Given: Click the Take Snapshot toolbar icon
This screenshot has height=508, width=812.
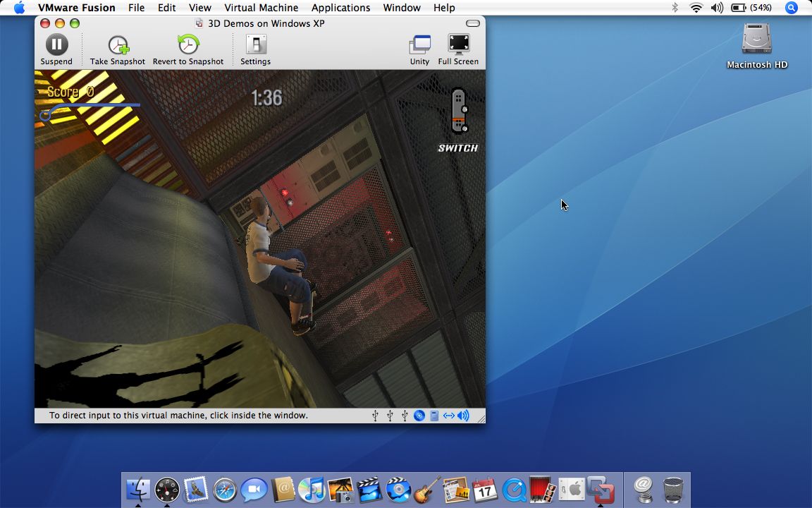Looking at the screenshot, I should [x=118, y=50].
